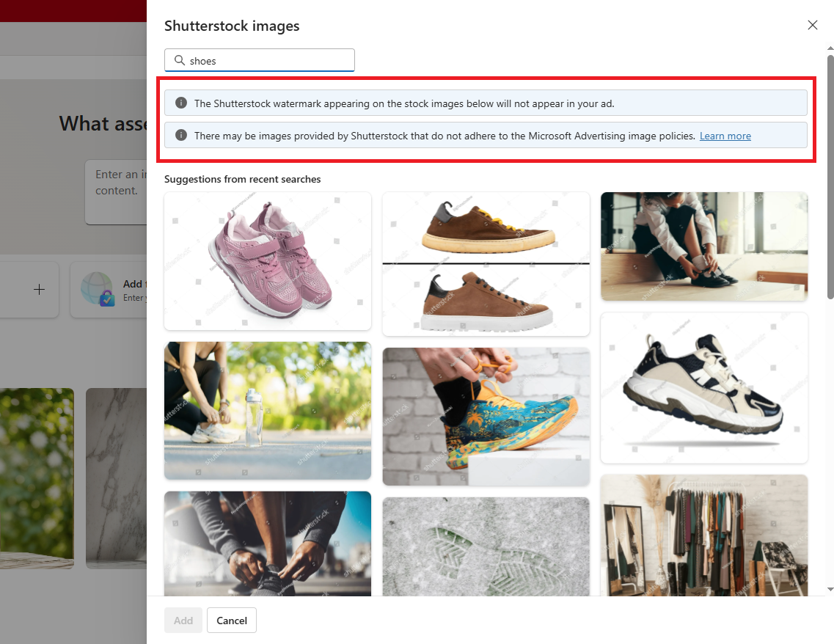
Task: Open the Learn more link about image policies
Action: [x=725, y=135]
